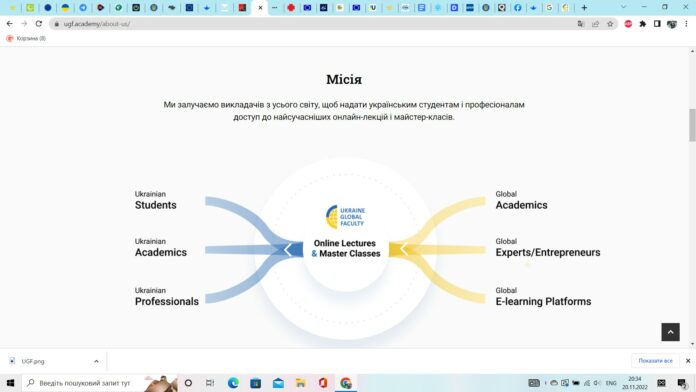Open the Корзина bookmark
Image resolution: width=696 pixels, height=392 pixels.
pyautogui.click(x=26, y=39)
